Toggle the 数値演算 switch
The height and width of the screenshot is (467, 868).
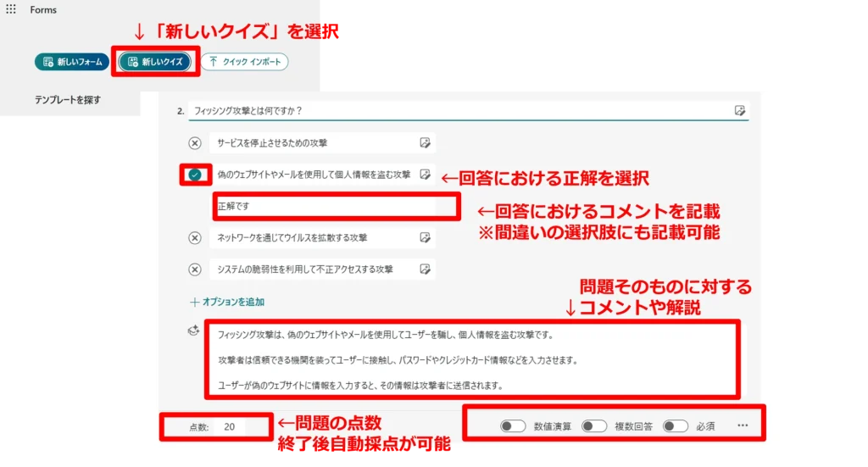[x=513, y=426]
